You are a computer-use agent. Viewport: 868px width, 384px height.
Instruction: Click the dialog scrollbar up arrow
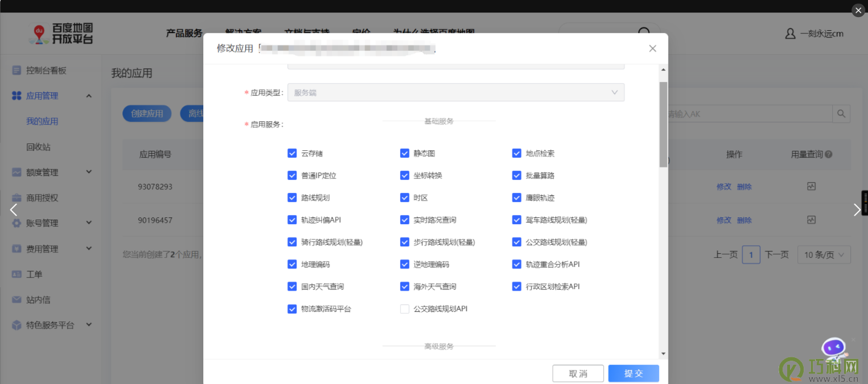[x=663, y=69]
